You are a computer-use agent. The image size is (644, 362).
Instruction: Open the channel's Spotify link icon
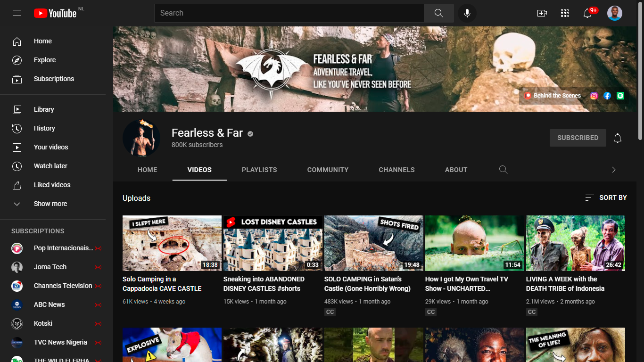(x=620, y=96)
